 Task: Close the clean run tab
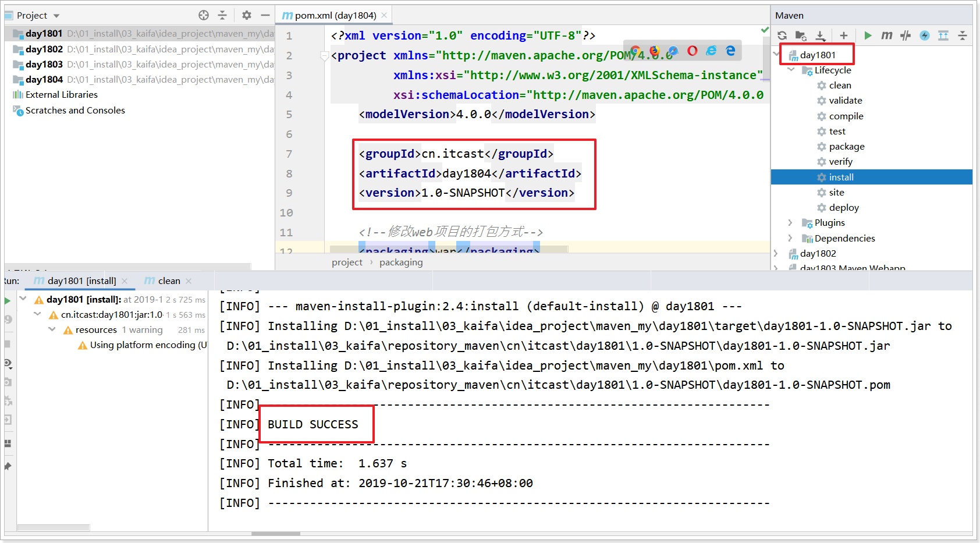189,281
